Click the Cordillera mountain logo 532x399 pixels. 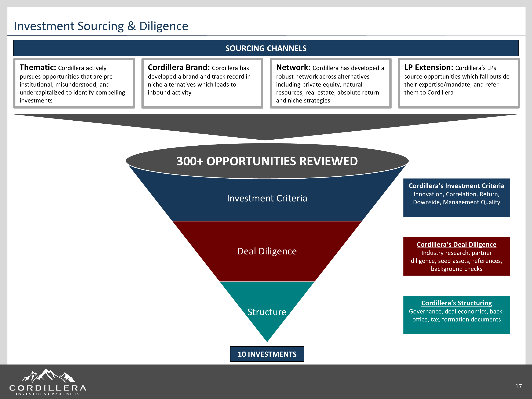tap(48, 376)
